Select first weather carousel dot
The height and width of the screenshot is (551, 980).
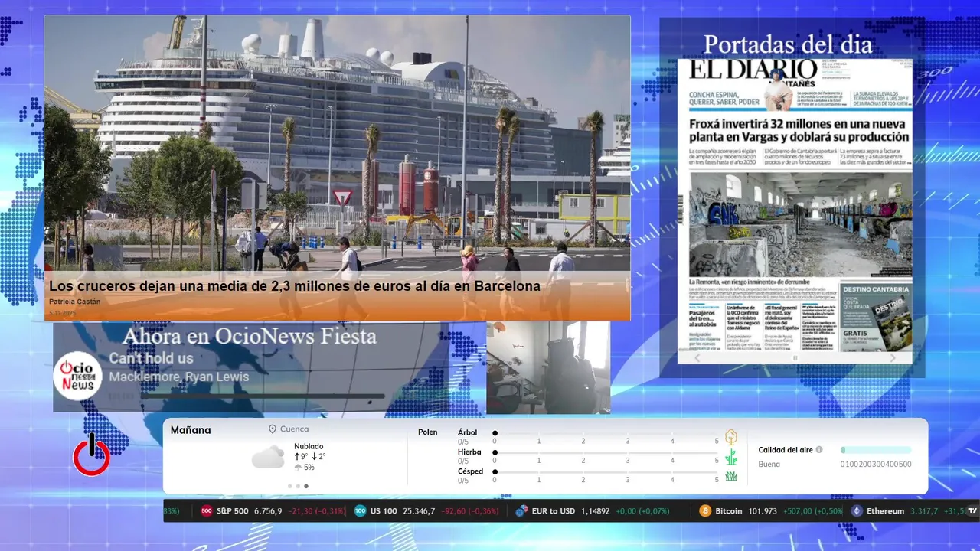coord(289,486)
